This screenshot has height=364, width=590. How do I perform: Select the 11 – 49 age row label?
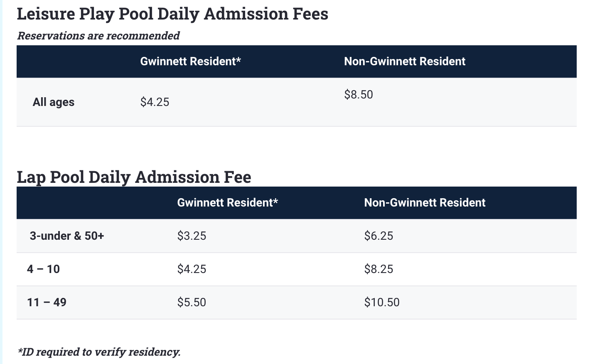pos(47,302)
